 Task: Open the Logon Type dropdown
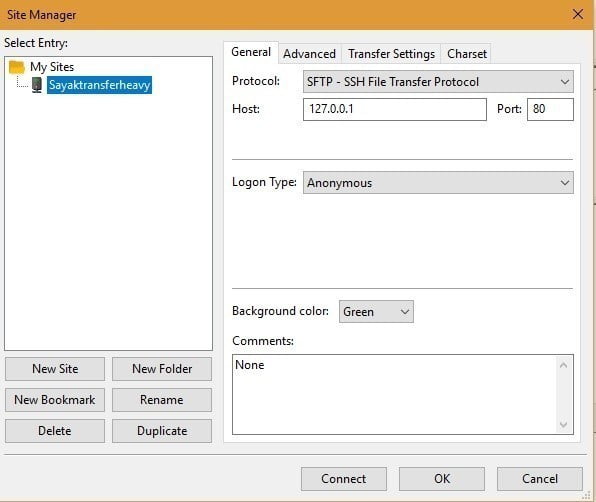(x=438, y=183)
